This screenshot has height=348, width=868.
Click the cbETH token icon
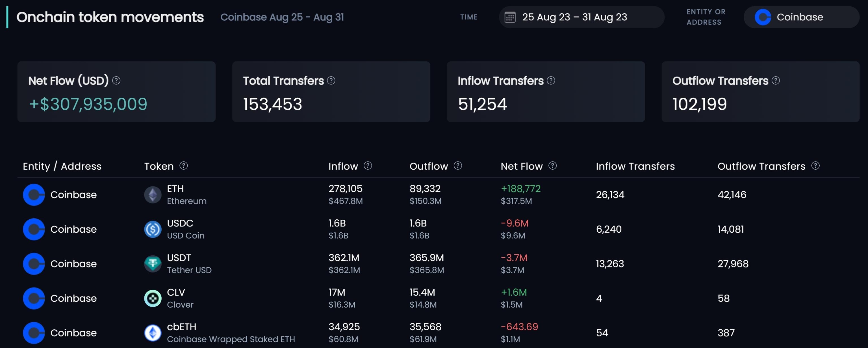click(x=153, y=333)
